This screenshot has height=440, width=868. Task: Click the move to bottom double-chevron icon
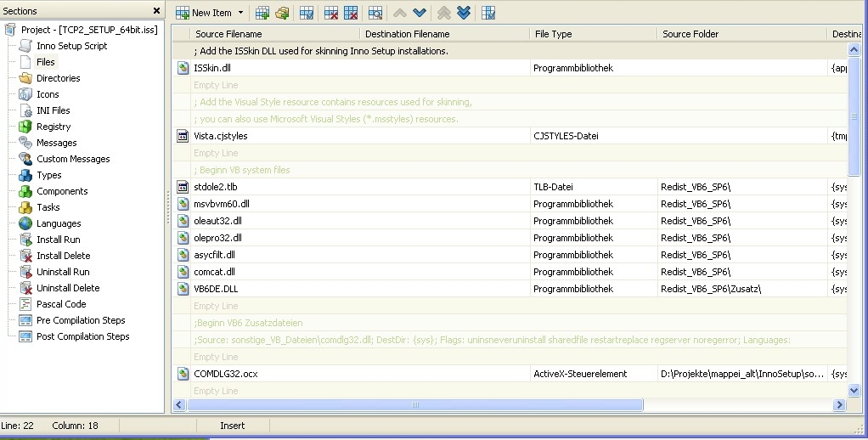pos(463,13)
